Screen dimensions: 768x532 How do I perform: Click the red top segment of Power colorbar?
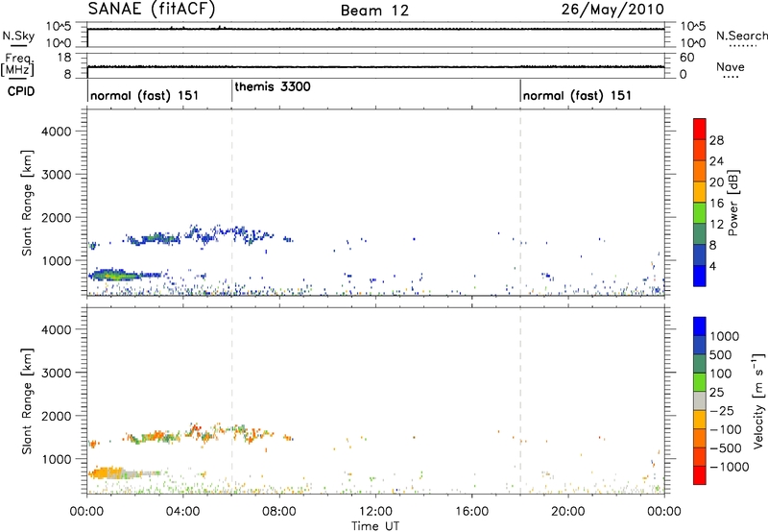pyautogui.click(x=700, y=129)
